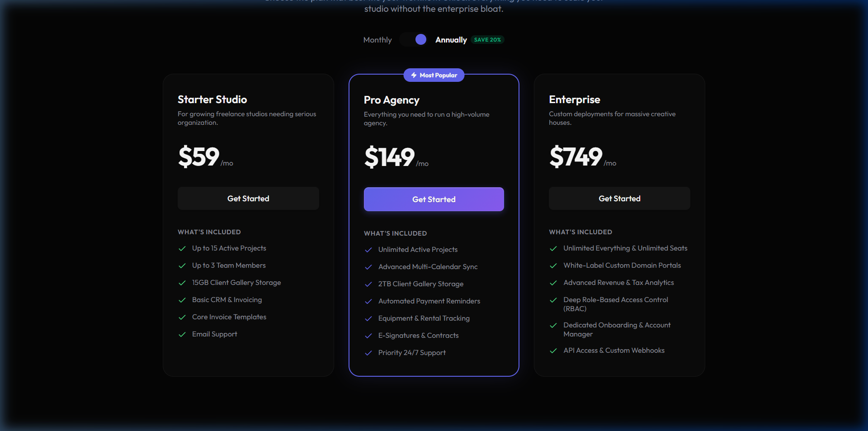868x431 pixels.
Task: Select the Starter Studio plan heading
Action: pyautogui.click(x=212, y=99)
